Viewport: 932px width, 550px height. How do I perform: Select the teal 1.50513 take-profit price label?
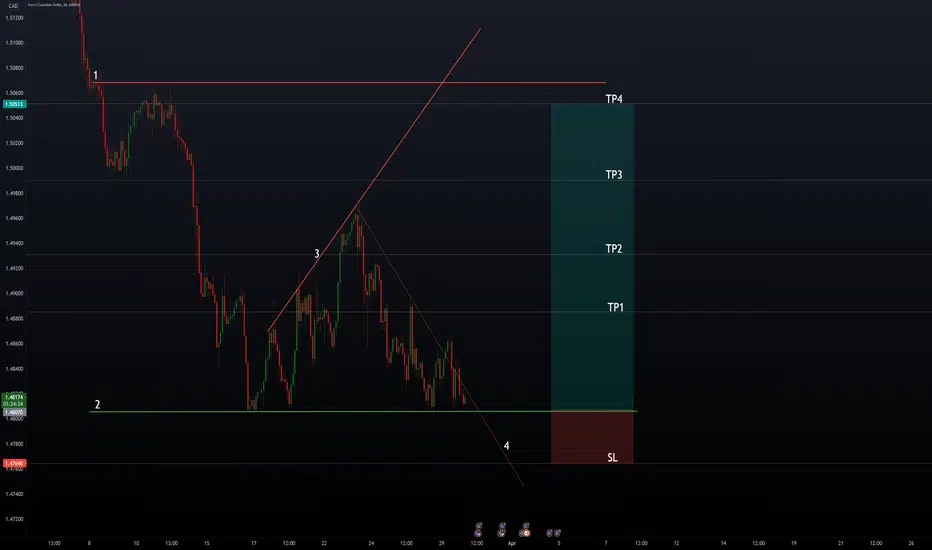[x=14, y=104]
